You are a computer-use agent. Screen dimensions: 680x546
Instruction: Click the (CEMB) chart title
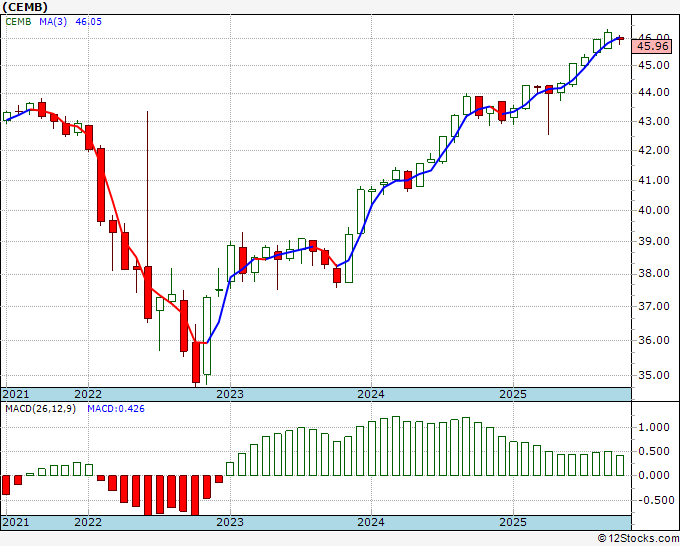pos(24,7)
